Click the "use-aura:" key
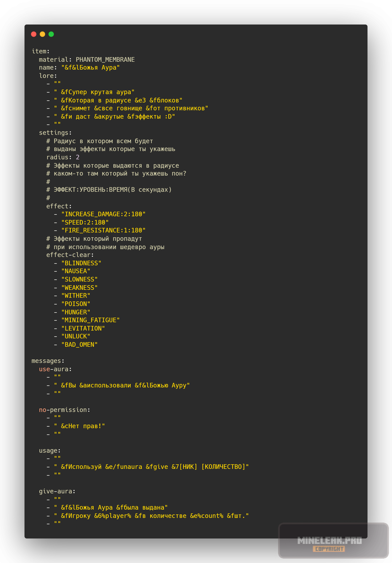The width and height of the screenshot is (392, 563). [55, 369]
